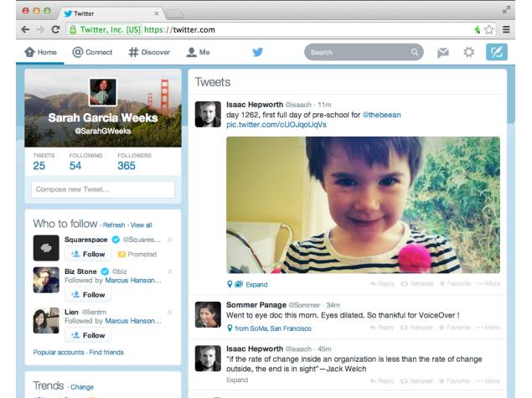Image resolution: width=532 pixels, height=398 pixels.
Task: Click the search magnifier icon
Action: (x=414, y=52)
